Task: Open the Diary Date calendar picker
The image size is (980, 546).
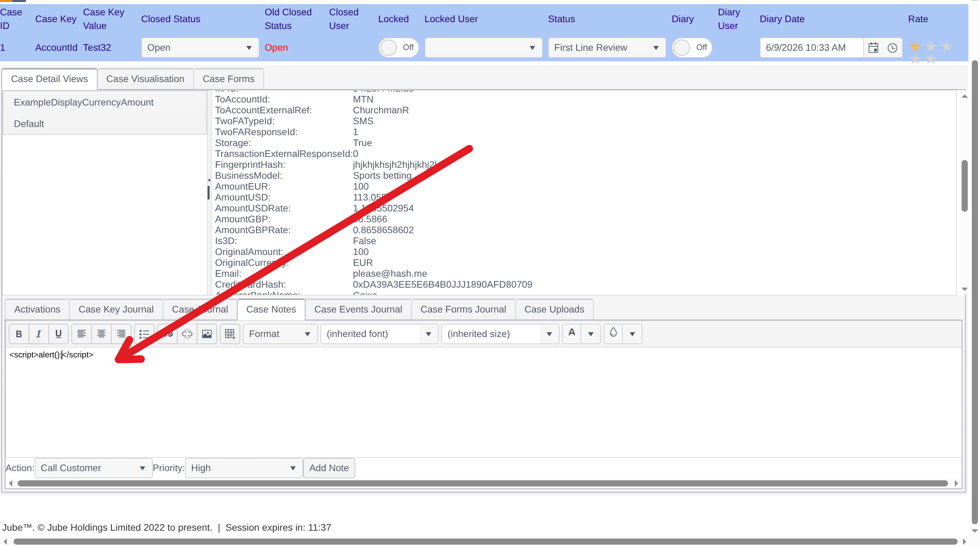Action: point(873,48)
